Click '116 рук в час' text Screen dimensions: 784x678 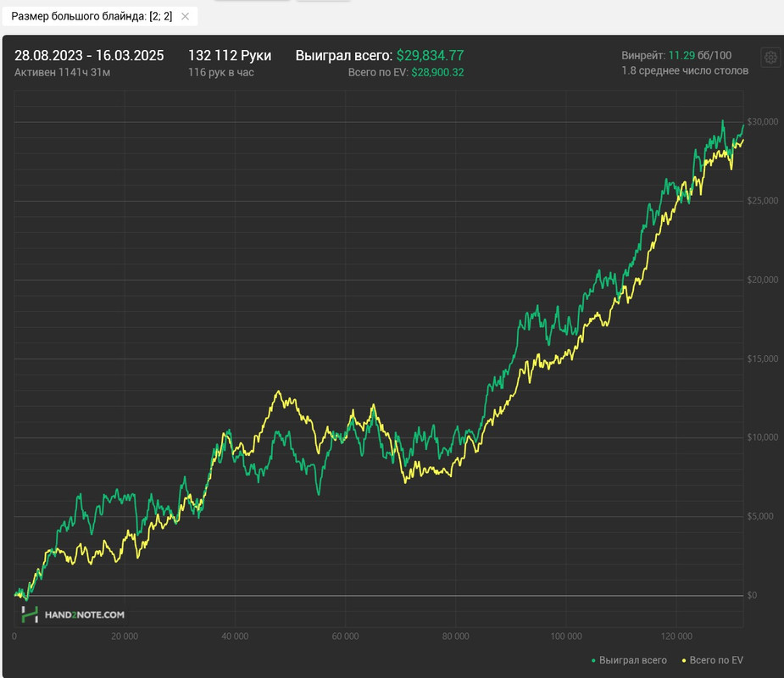(x=221, y=73)
